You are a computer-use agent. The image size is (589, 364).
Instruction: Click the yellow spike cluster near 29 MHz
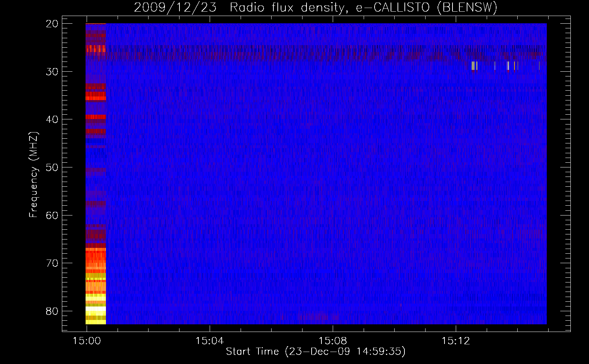[474, 66]
